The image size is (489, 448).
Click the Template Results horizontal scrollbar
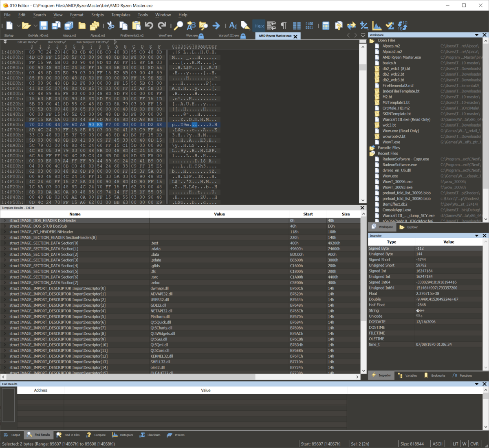coord(180,377)
